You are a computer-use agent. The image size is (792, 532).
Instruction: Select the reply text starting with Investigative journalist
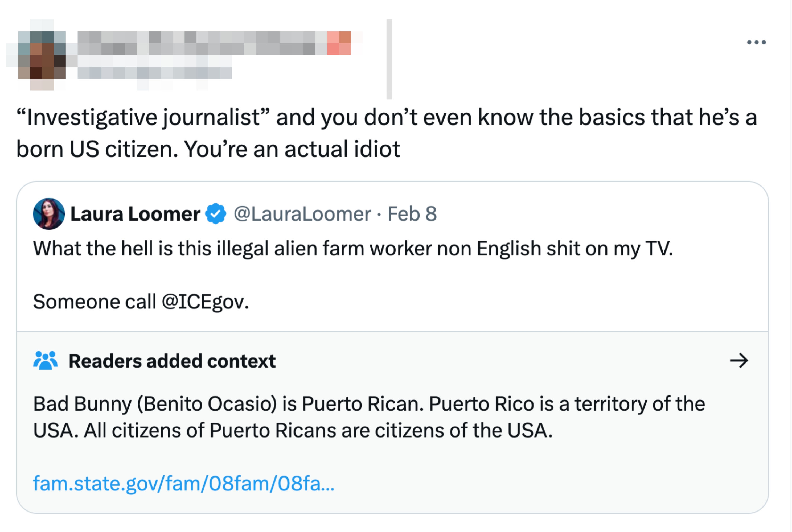pyautogui.click(x=373, y=132)
